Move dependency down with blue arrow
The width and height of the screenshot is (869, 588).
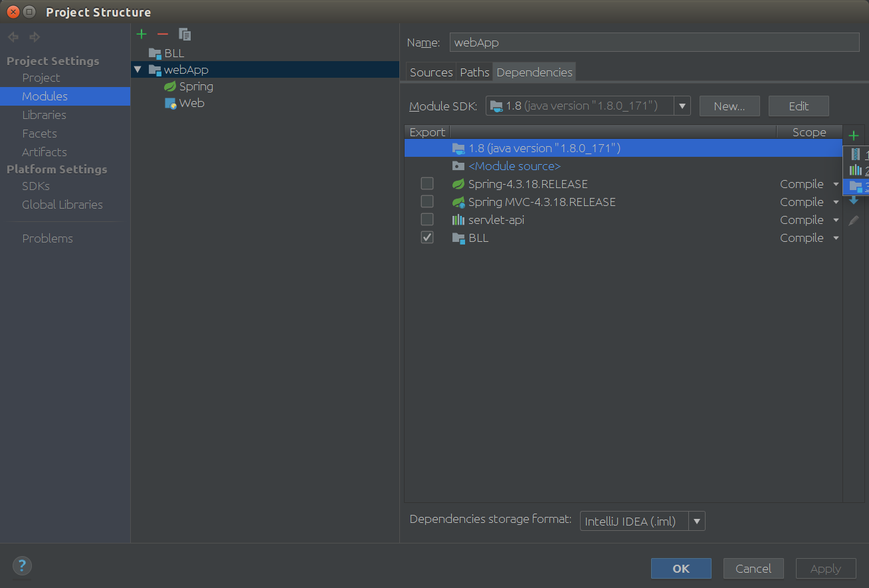(x=854, y=201)
